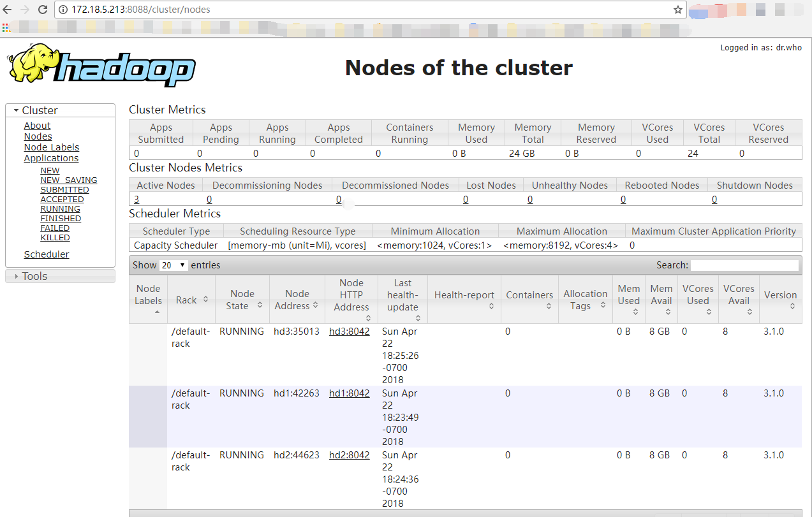Sort table by VCores Used column
The width and height of the screenshot is (812, 517).
698,299
